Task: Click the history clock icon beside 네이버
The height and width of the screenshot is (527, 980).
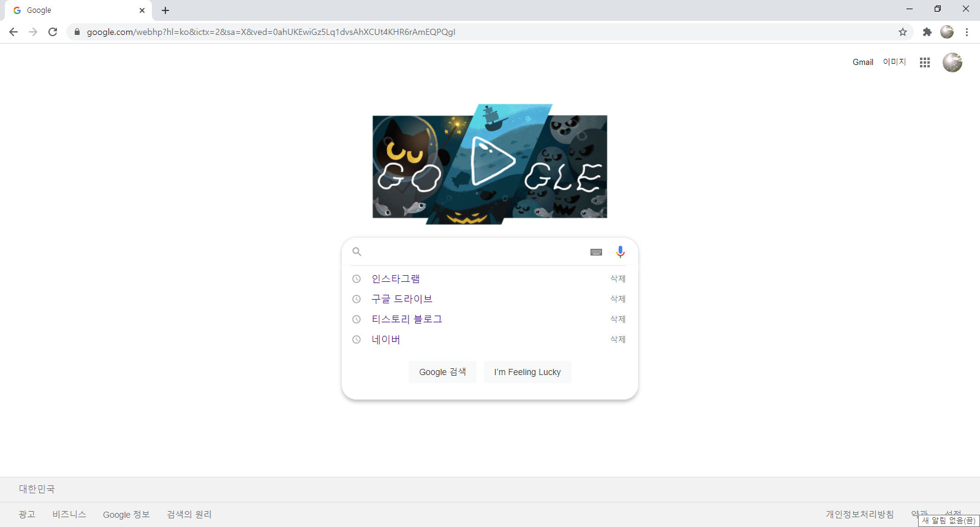Action: coord(356,339)
